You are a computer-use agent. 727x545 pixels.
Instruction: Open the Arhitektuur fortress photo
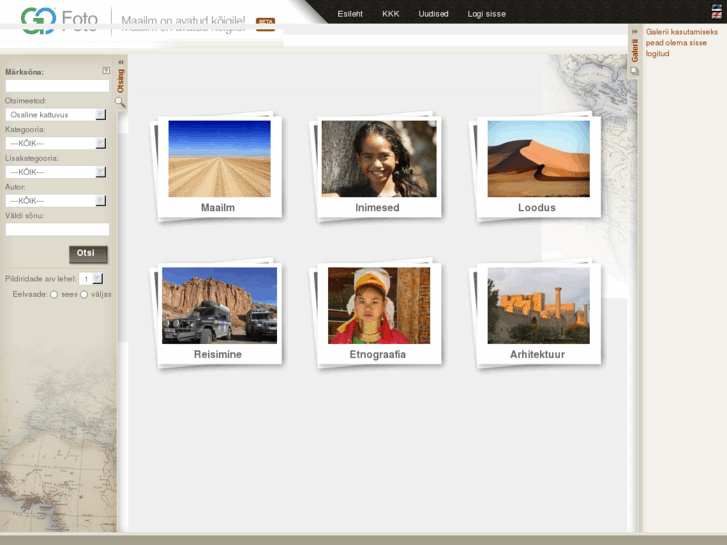point(538,306)
